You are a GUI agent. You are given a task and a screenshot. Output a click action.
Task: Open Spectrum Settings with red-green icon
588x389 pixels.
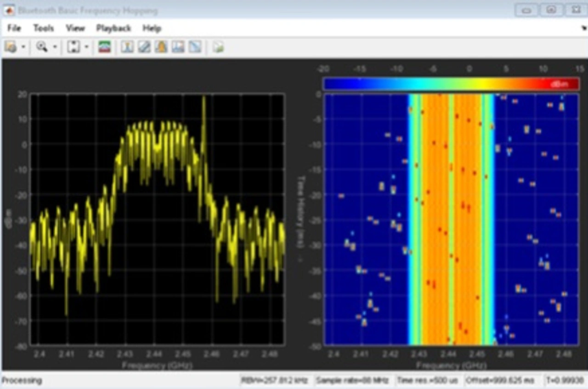(x=105, y=47)
